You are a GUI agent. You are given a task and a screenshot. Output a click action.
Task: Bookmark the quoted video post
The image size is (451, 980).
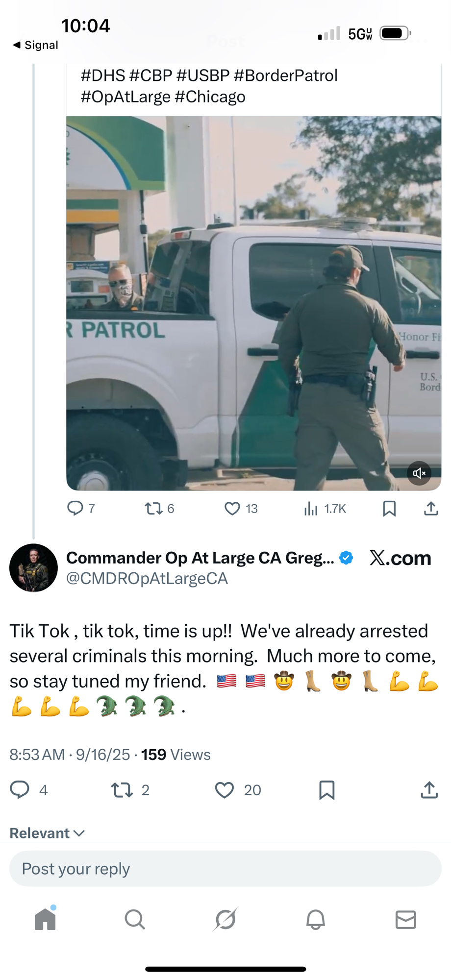(389, 509)
